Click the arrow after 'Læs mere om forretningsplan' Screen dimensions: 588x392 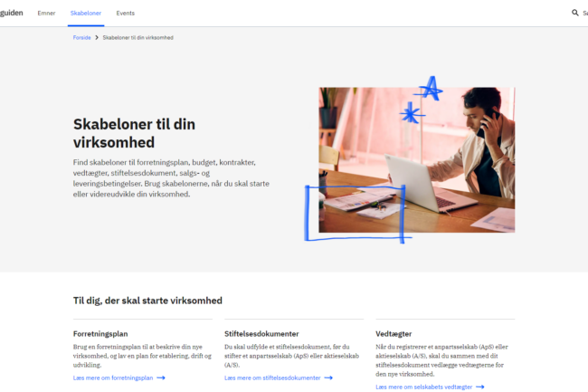click(x=160, y=377)
